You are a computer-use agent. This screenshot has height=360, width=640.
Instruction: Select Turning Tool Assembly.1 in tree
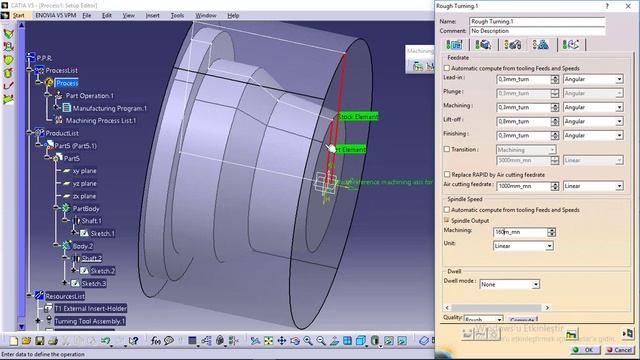90,321
